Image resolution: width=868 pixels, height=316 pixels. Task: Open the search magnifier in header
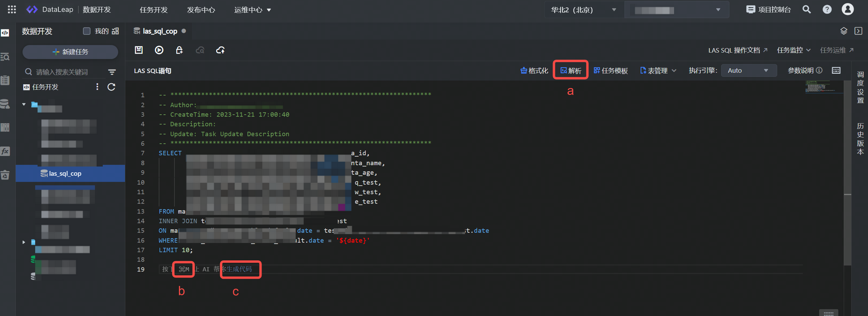(x=807, y=10)
